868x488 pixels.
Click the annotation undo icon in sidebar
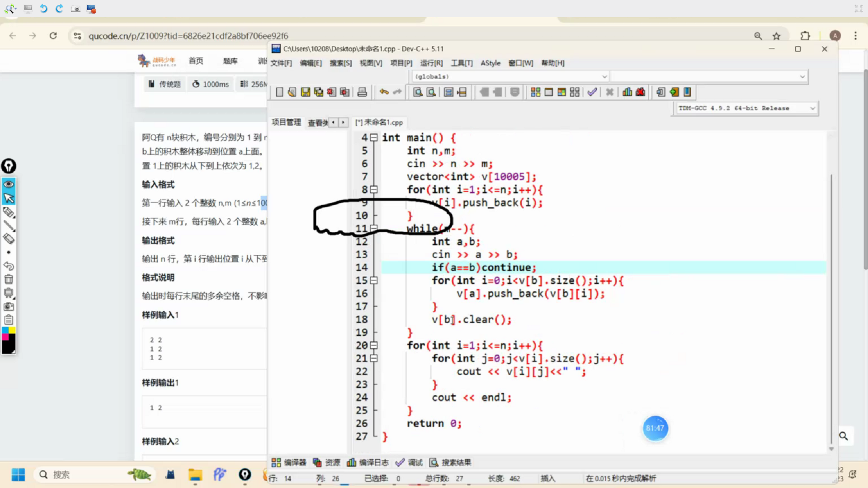9,266
